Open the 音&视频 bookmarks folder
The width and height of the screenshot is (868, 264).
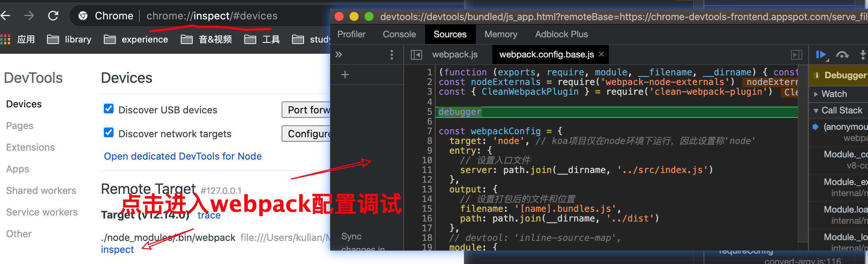[x=206, y=39]
